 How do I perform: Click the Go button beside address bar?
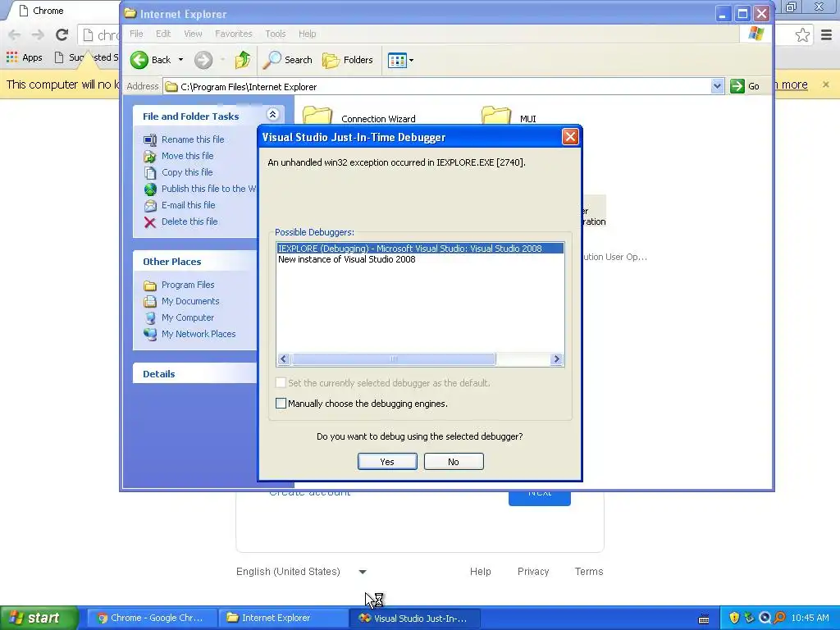[745, 86]
